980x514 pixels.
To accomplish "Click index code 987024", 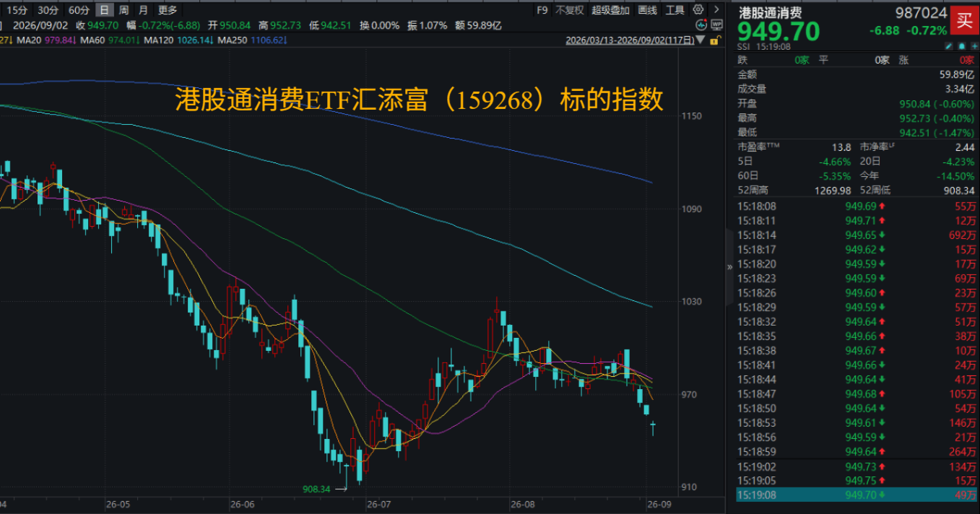I will [x=921, y=13].
